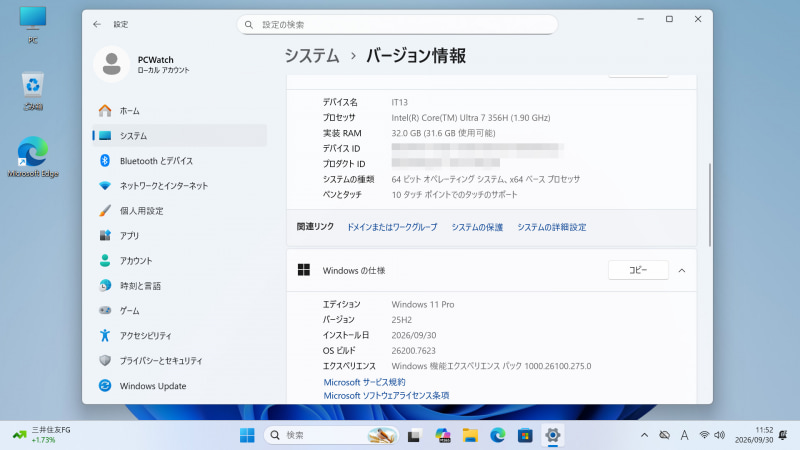The image size is (800, 450).
Task: Select the System category in sidebar
Action: [x=180, y=136]
